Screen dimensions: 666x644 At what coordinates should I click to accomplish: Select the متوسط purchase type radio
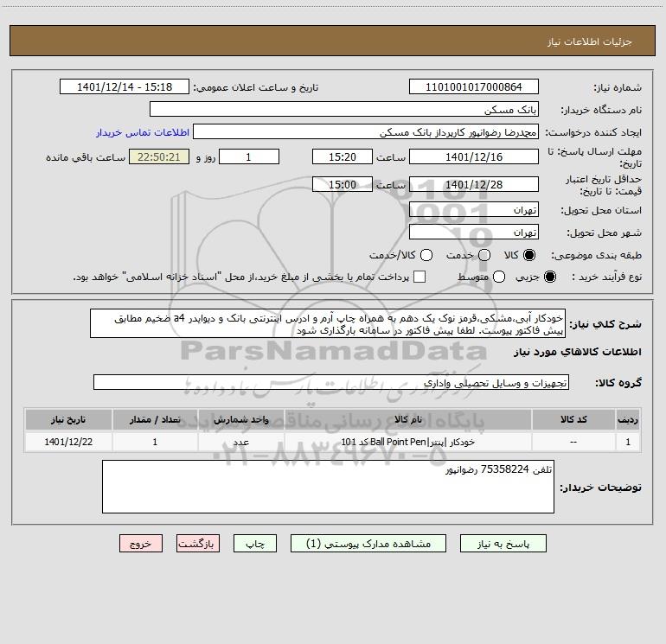(x=499, y=277)
